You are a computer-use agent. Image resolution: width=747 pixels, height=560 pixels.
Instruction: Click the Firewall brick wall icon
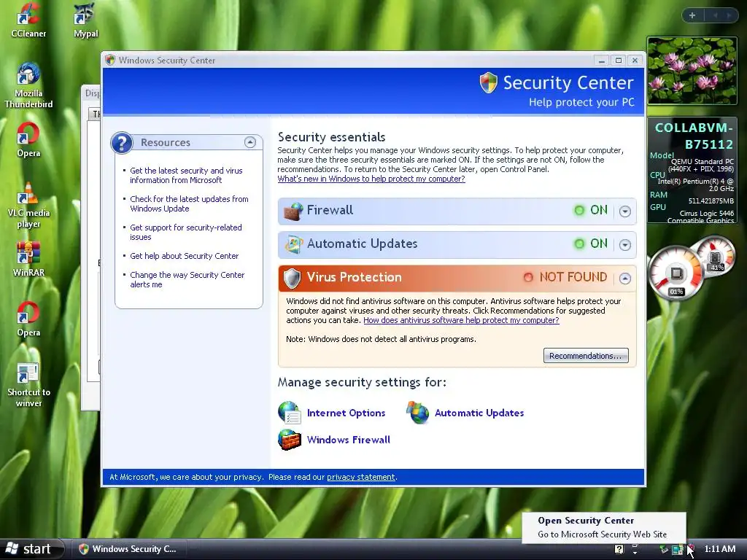293,211
